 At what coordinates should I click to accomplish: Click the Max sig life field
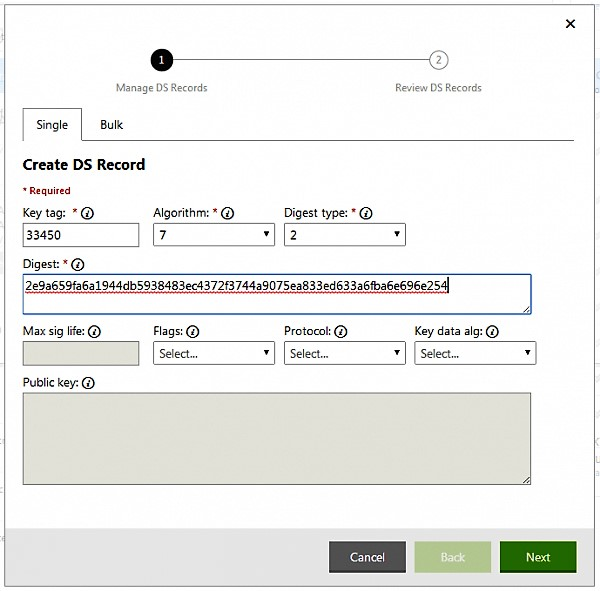(81, 353)
